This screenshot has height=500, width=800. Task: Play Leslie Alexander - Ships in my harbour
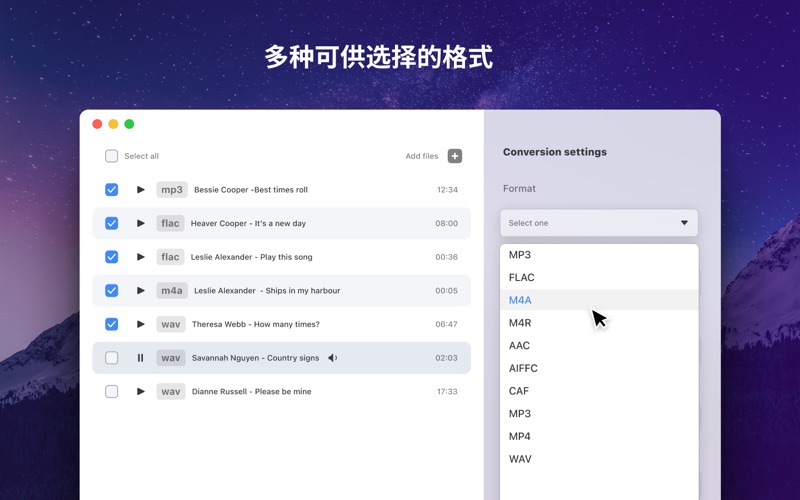point(141,290)
